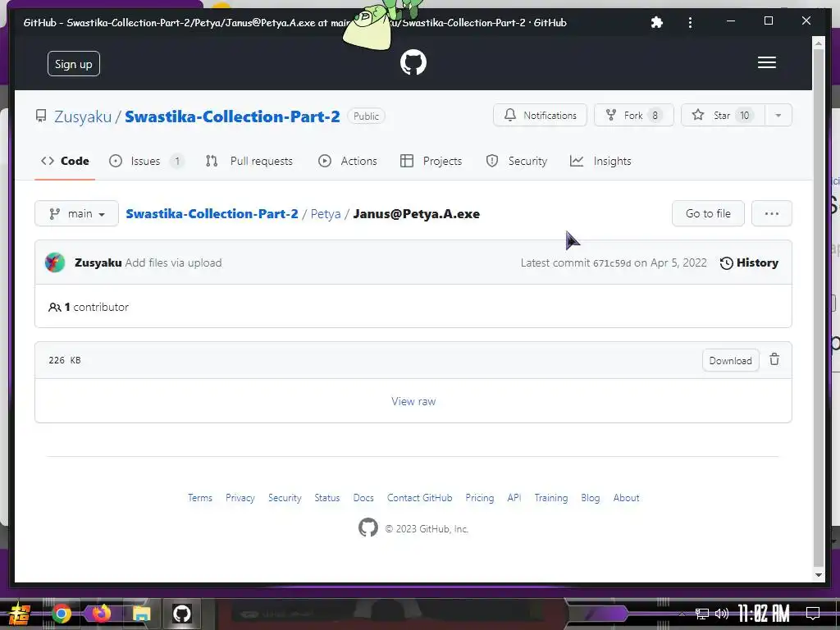
Task: Open the Status footer link
Action: tap(326, 498)
